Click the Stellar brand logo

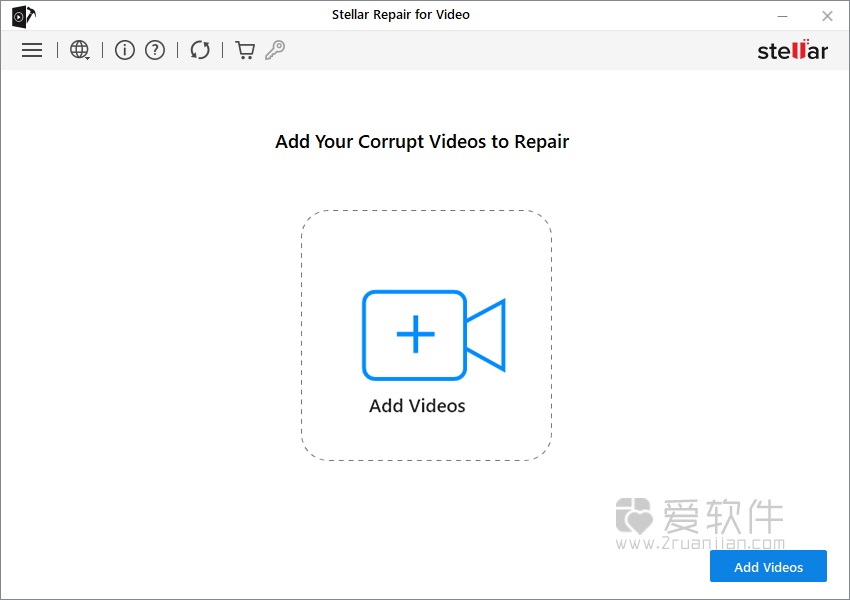tap(792, 50)
